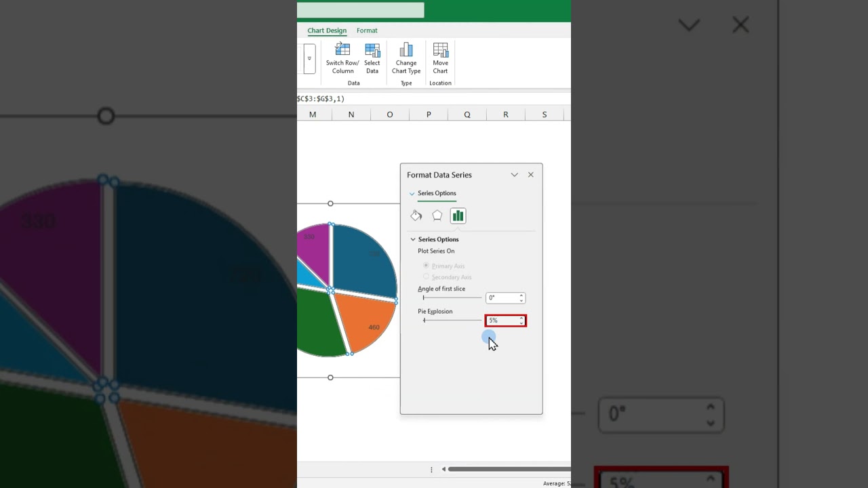Click the title bar search box

coord(361,10)
